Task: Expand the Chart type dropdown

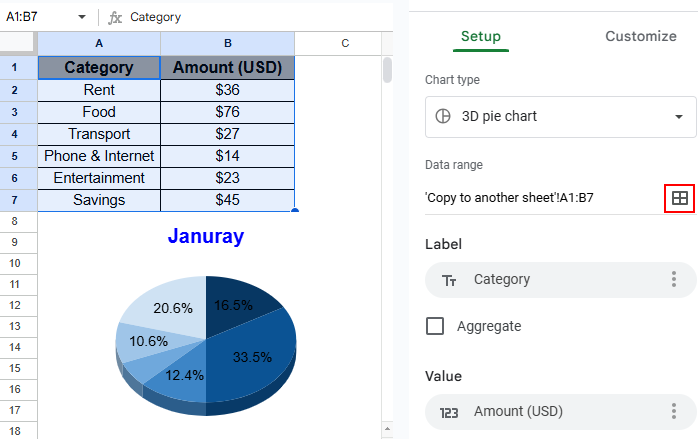Action: pos(678,116)
